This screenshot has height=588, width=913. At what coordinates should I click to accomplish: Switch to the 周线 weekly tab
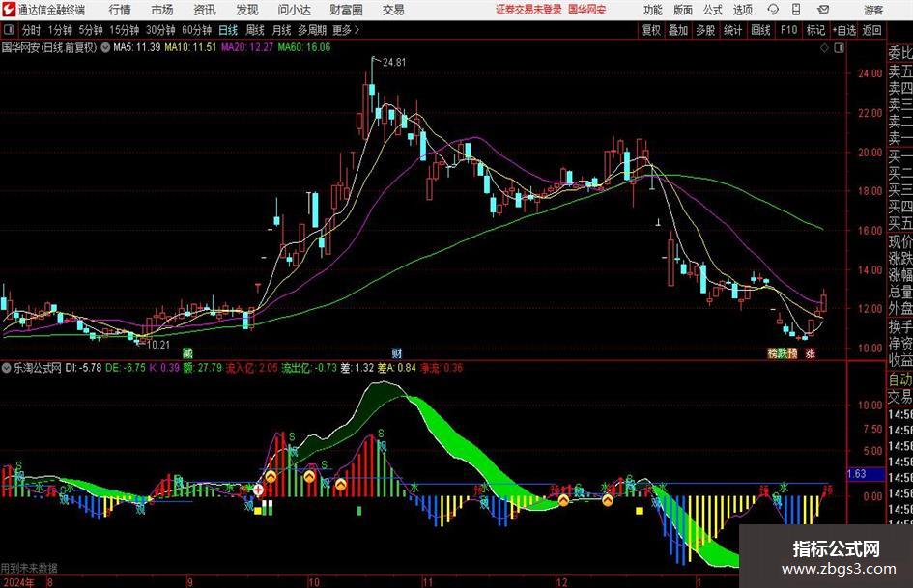pyautogui.click(x=255, y=30)
